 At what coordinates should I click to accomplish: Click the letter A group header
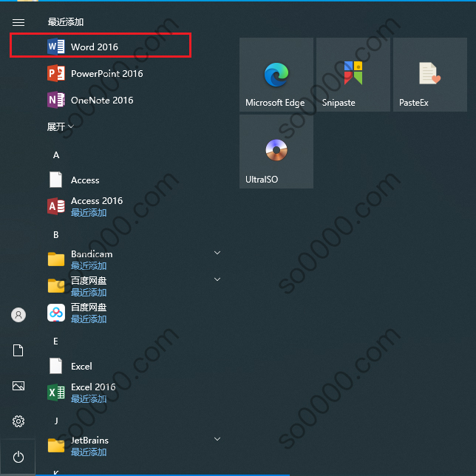[x=56, y=155]
